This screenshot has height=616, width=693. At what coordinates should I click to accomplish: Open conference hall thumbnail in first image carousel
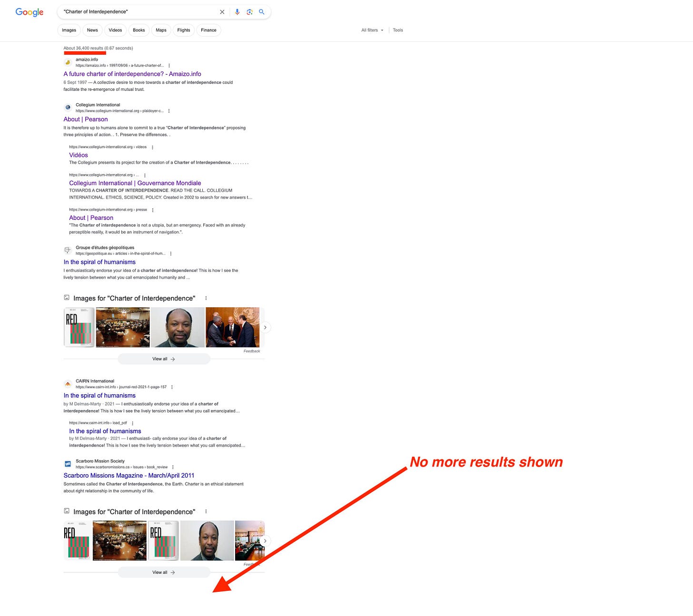click(123, 327)
